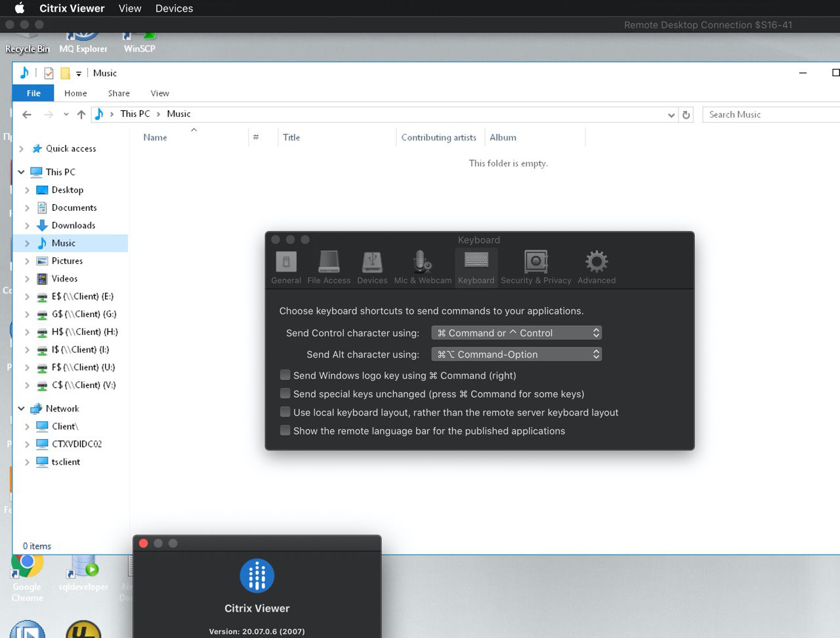Select Pictures in navigation tree
Image resolution: width=840 pixels, height=638 pixels.
67,261
